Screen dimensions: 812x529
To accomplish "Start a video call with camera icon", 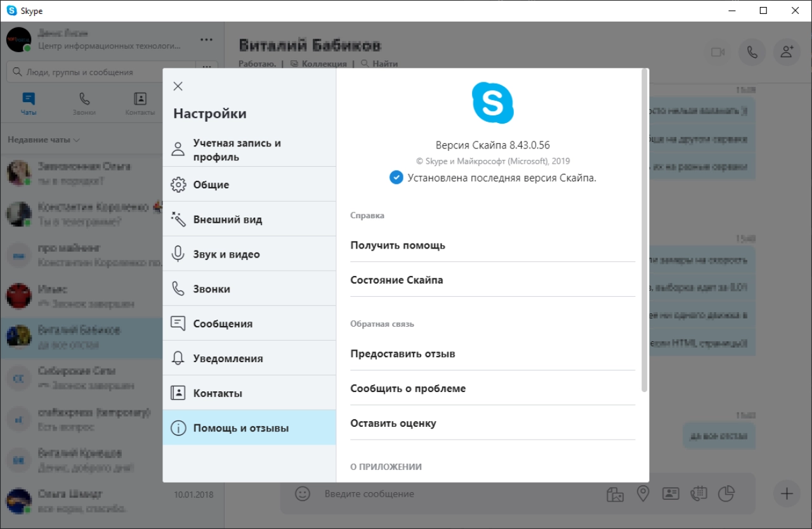I will (717, 52).
